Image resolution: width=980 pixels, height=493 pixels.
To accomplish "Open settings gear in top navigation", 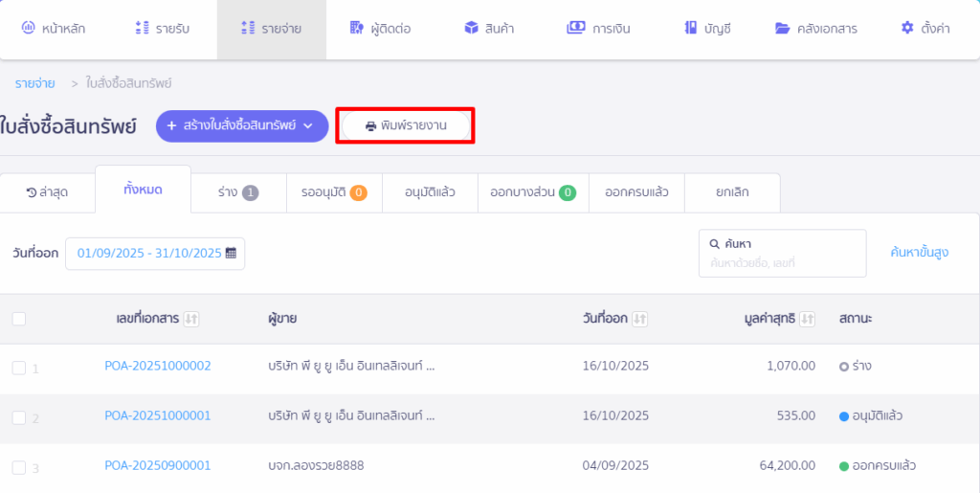I will [x=907, y=29].
